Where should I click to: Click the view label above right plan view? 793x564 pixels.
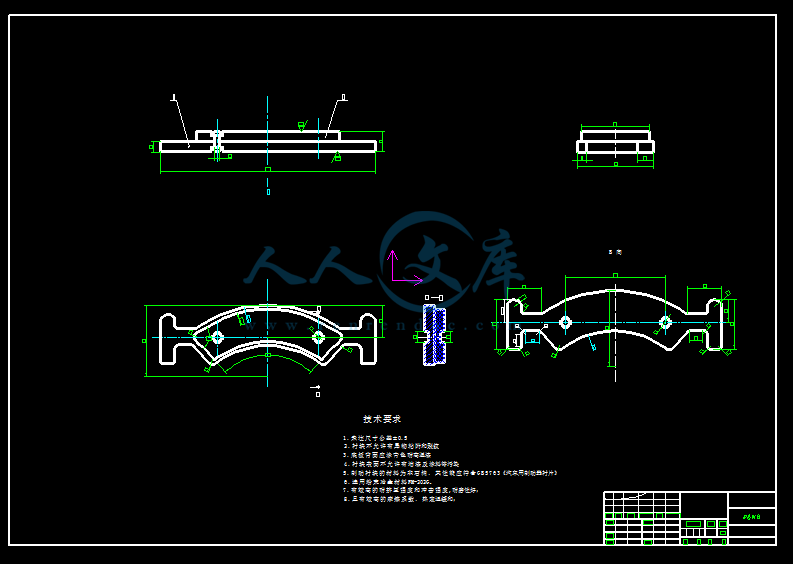click(x=615, y=252)
